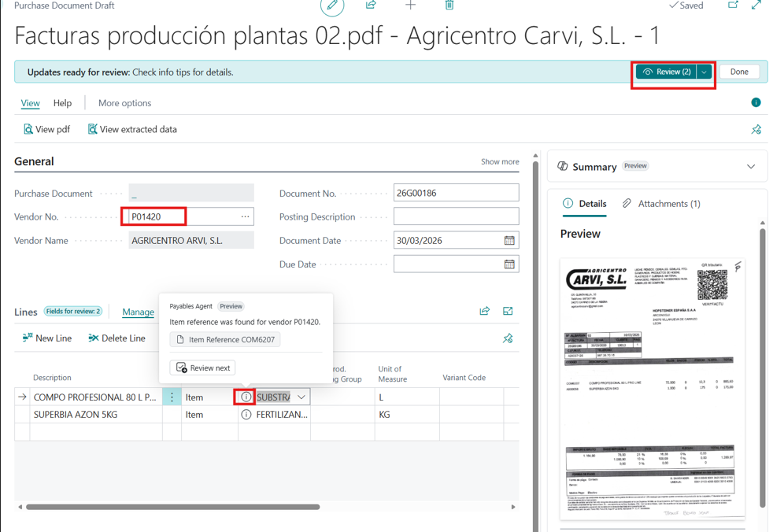Click the invoice preview thumbnail

653,388
